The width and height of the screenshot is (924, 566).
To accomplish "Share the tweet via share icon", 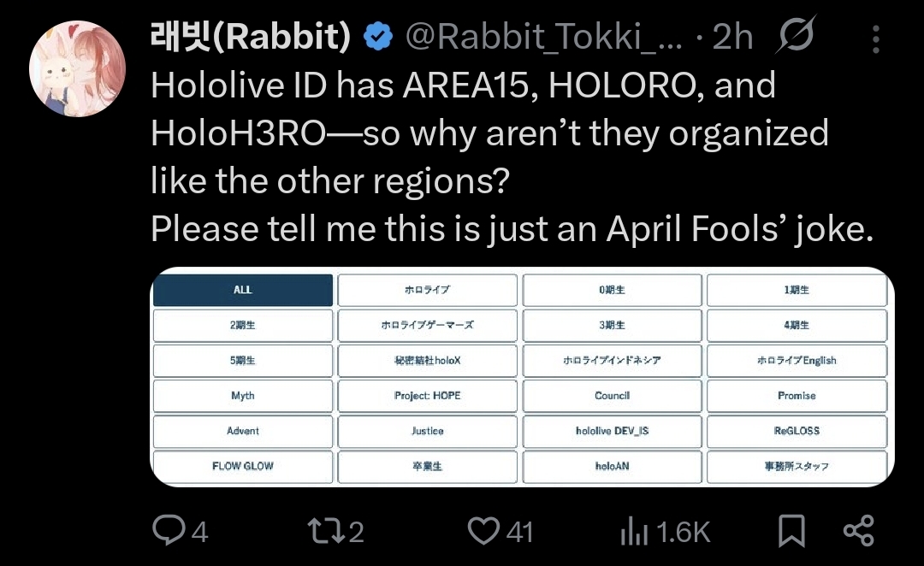I will coord(859,530).
